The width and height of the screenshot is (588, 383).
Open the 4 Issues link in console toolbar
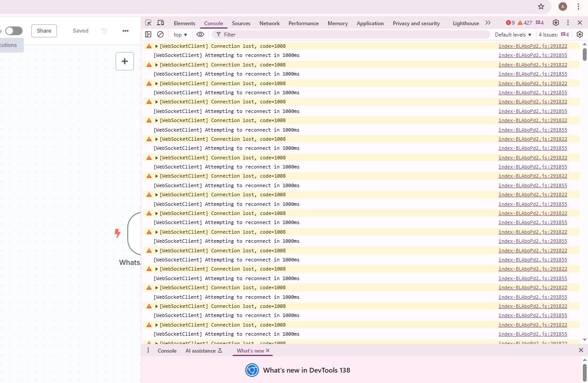(x=554, y=35)
